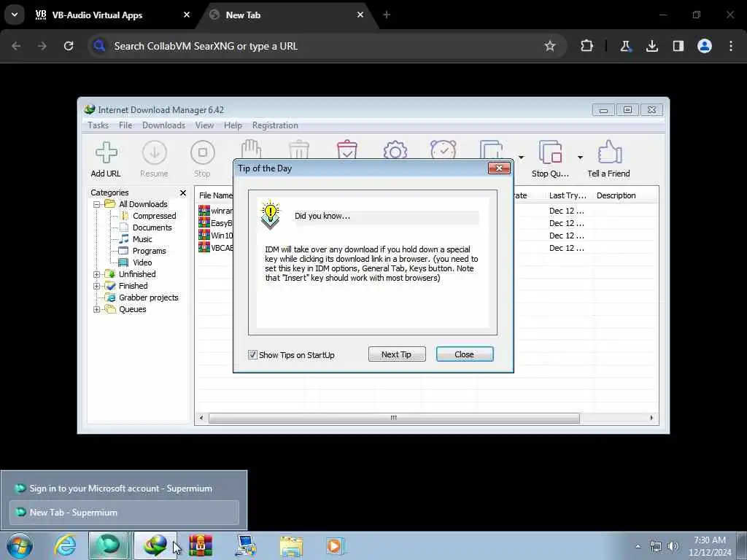Screen dimensions: 747x560
Task: Expand the Unfinished tree node
Action: pyautogui.click(x=97, y=274)
